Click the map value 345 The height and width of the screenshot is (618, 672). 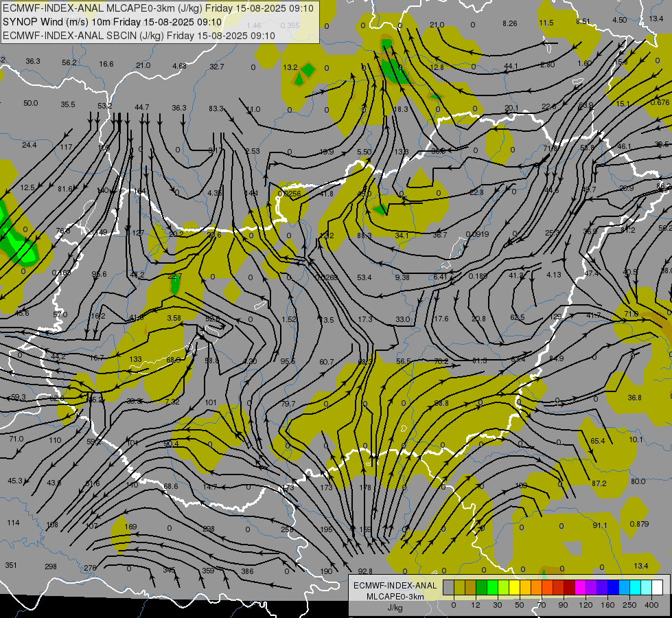coord(169,571)
